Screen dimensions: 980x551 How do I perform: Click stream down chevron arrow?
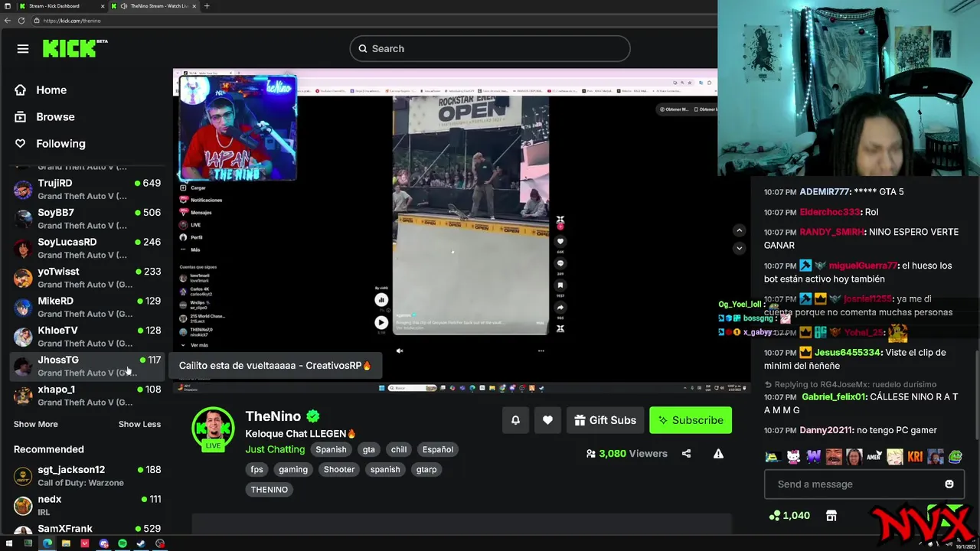tap(739, 248)
